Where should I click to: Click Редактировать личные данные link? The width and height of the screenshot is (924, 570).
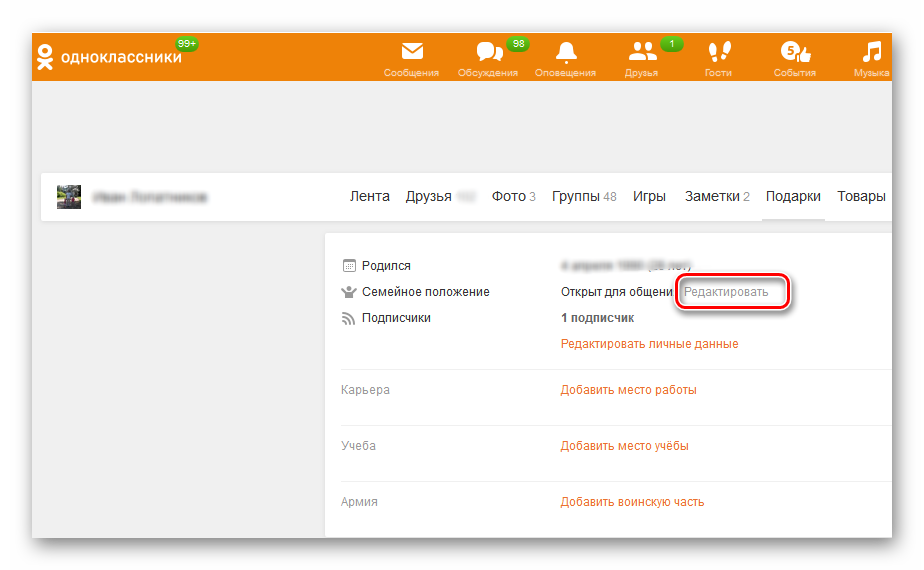(649, 344)
